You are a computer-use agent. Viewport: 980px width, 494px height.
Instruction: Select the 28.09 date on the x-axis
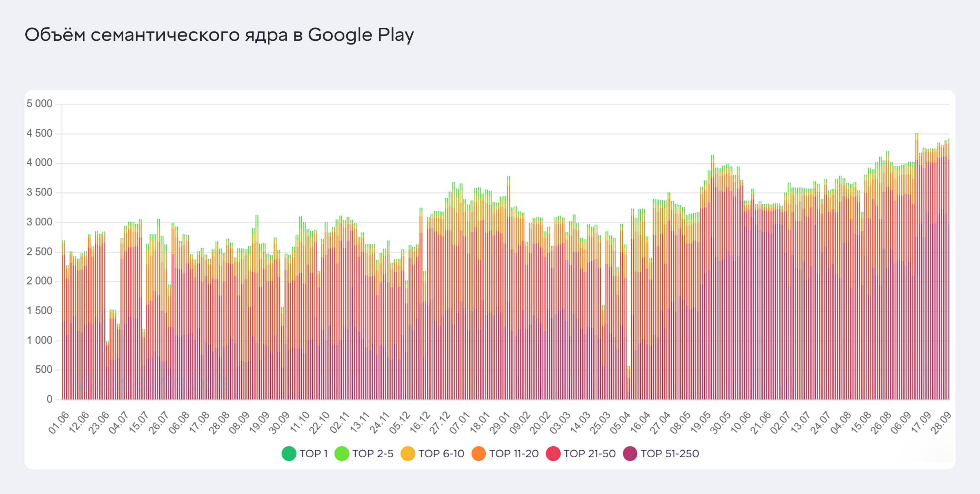point(943,423)
